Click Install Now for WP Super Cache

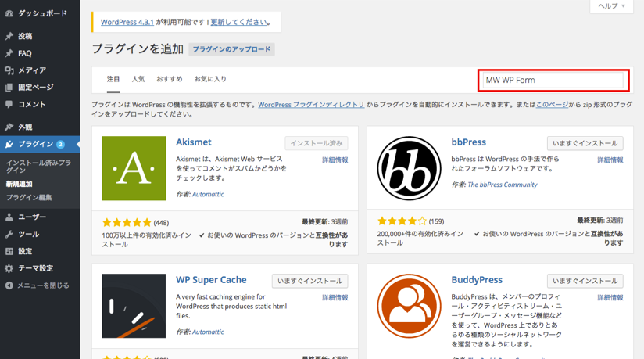click(x=309, y=281)
